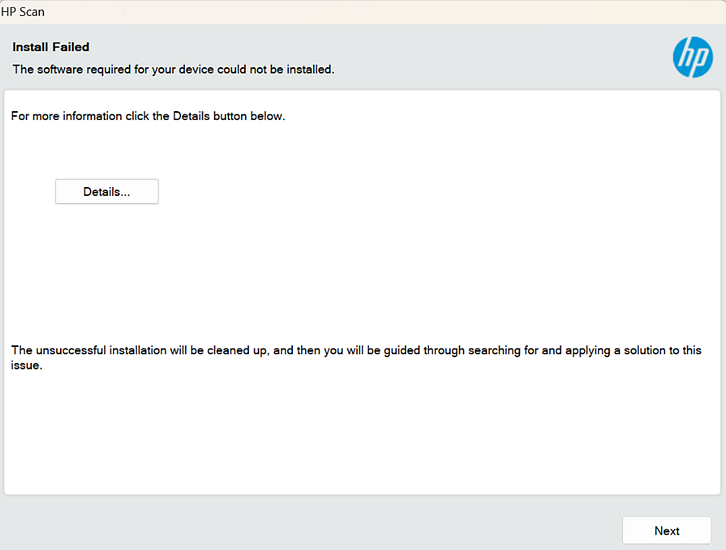Viewport: 726px width, 550px height.
Task: Click the word 'issue.' ending the paragraph
Action: coord(25,366)
